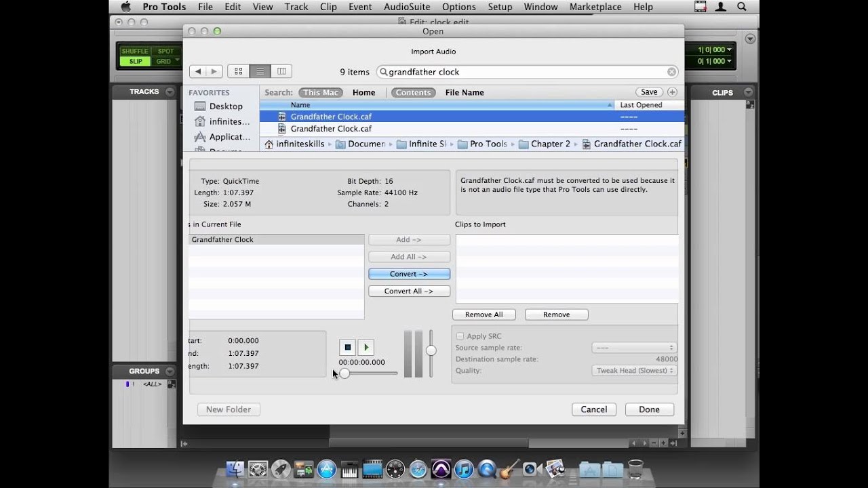Switch to icon view in Open dialog

tap(238, 71)
